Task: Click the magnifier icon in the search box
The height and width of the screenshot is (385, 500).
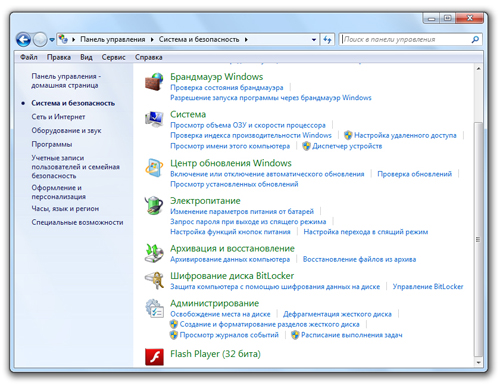Action: coord(475,40)
